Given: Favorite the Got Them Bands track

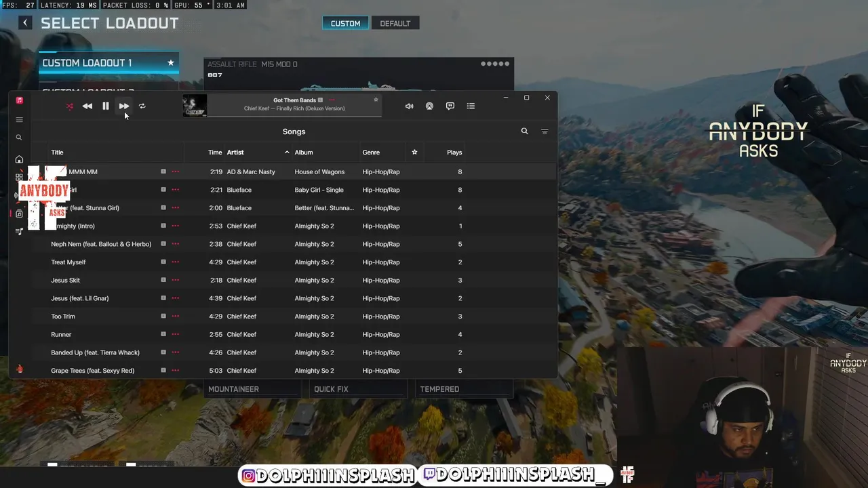Looking at the screenshot, I should pos(376,100).
